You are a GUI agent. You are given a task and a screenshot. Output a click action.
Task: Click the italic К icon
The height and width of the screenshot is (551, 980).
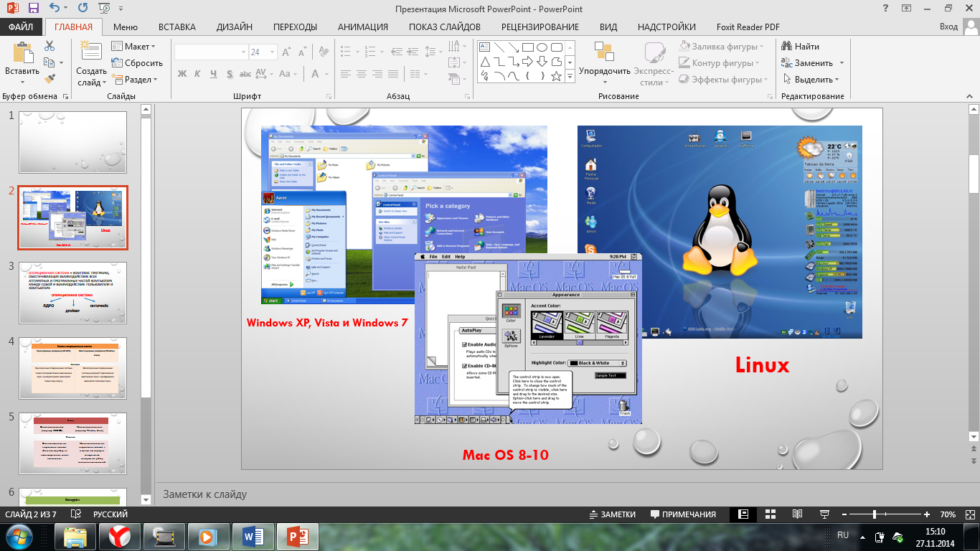pos(198,73)
